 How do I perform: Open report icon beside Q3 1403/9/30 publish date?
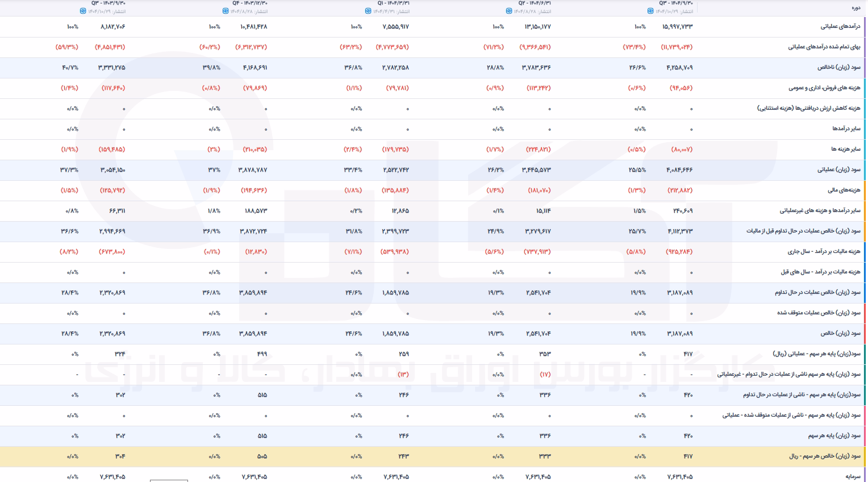83,11
